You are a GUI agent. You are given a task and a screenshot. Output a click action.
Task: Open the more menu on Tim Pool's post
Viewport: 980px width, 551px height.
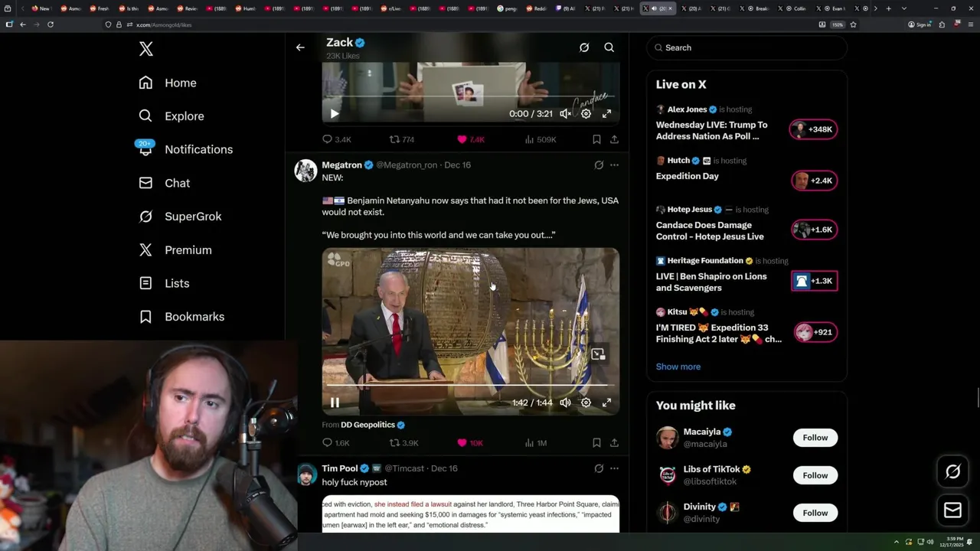[x=614, y=468]
